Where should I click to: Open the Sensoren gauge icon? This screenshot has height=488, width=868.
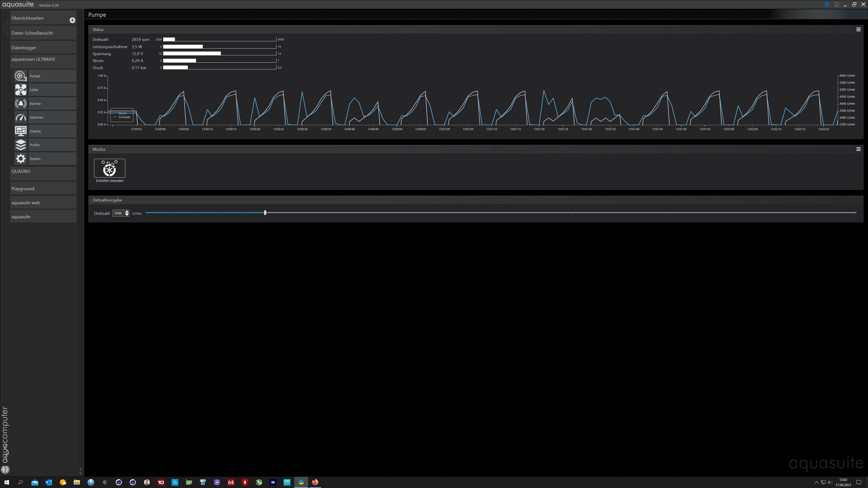point(21,117)
